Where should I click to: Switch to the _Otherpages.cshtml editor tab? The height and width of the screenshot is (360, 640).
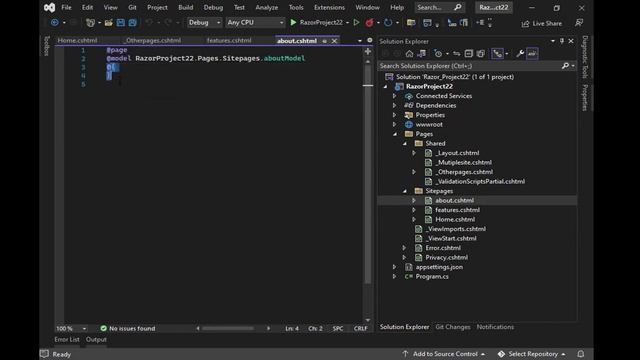(153, 40)
